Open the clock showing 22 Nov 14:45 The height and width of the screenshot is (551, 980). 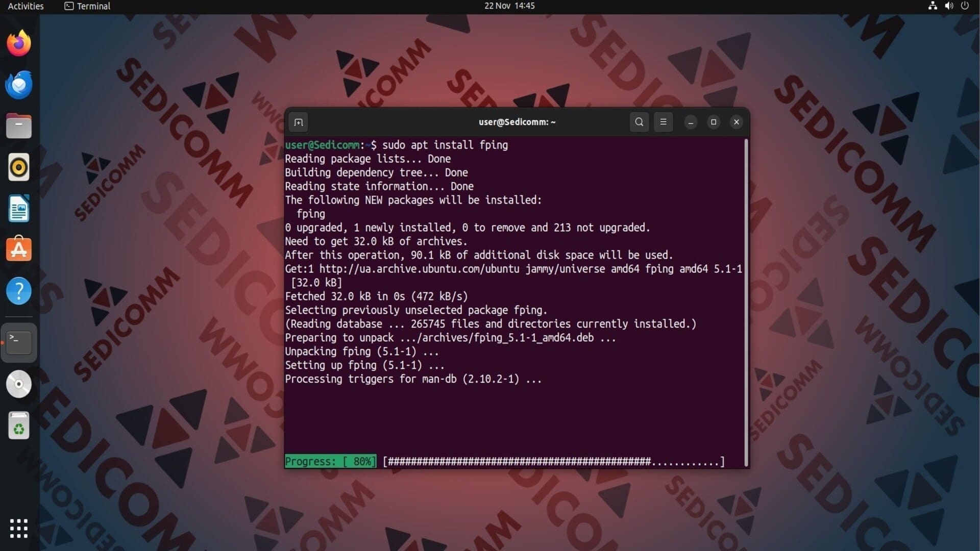point(509,6)
